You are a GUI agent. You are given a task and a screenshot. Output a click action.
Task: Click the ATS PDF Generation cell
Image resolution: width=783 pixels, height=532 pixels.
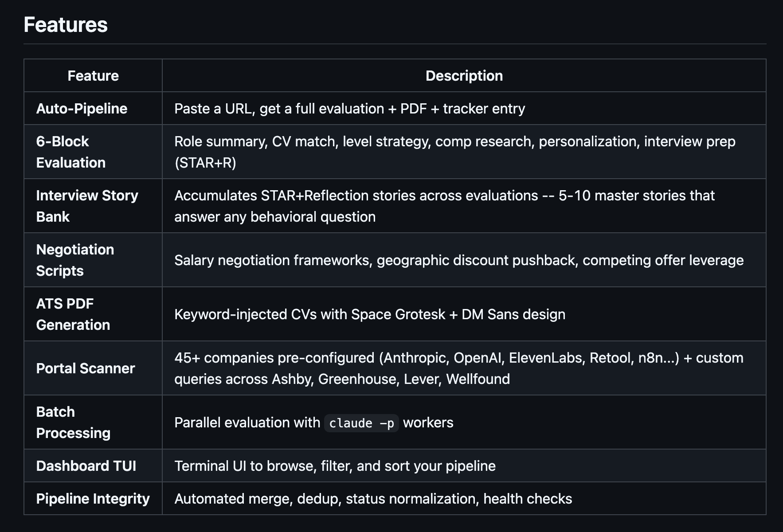pyautogui.click(x=73, y=314)
